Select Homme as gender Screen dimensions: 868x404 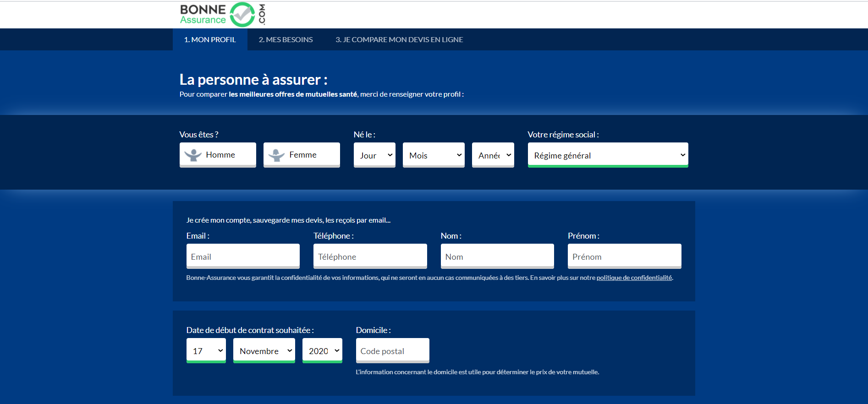(x=218, y=155)
